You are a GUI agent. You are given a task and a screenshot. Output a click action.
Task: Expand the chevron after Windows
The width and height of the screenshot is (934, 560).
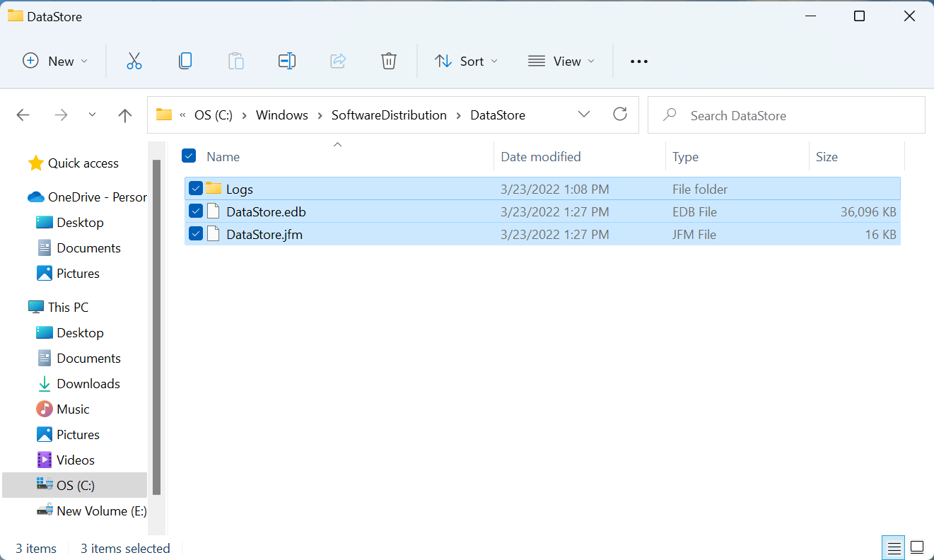point(320,115)
